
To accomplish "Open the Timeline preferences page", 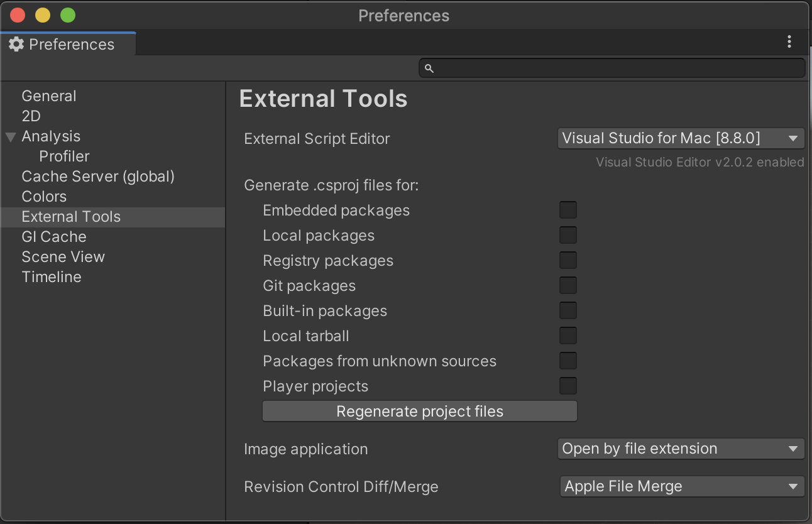I will coord(52,276).
